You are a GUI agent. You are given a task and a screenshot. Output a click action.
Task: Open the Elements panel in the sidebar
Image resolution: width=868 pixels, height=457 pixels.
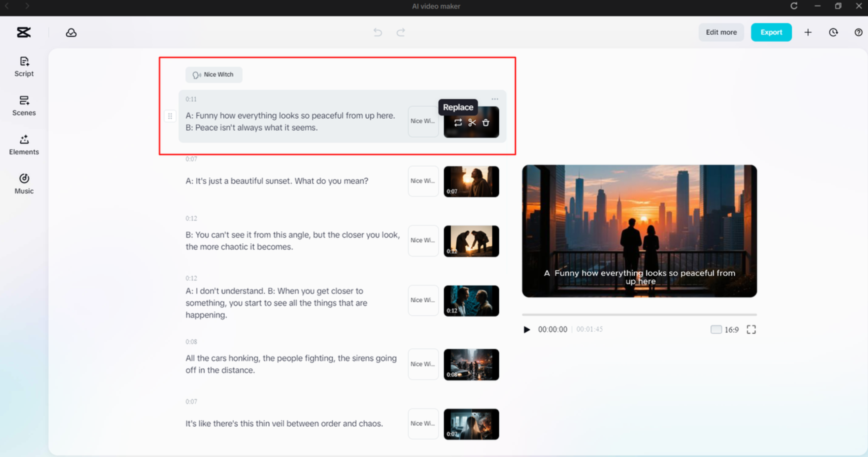tap(24, 145)
